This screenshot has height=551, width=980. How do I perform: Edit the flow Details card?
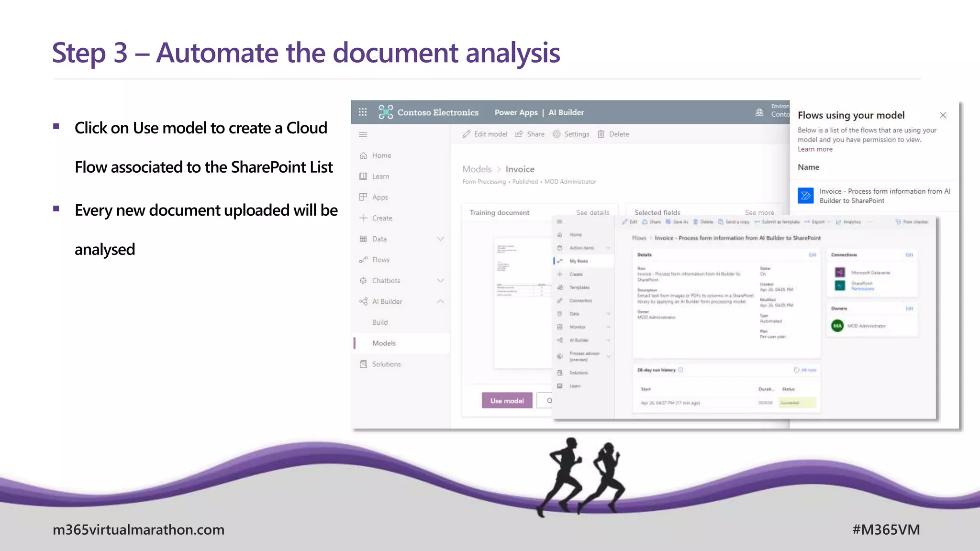coord(812,254)
